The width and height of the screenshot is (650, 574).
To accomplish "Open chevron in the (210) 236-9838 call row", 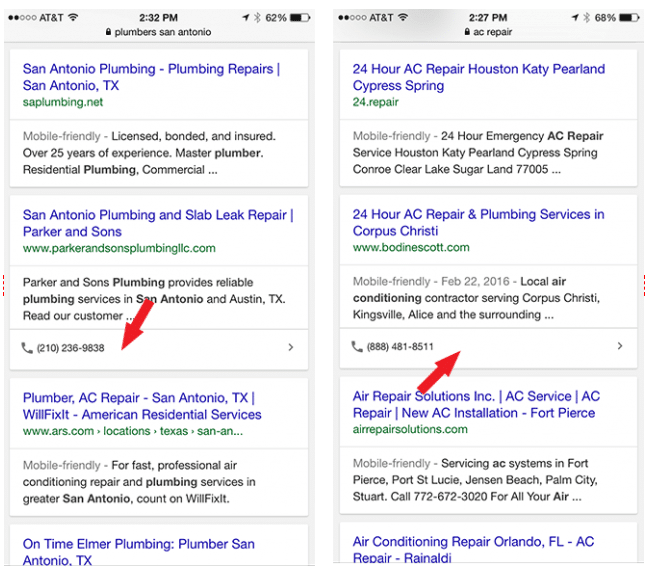I will pos(291,347).
